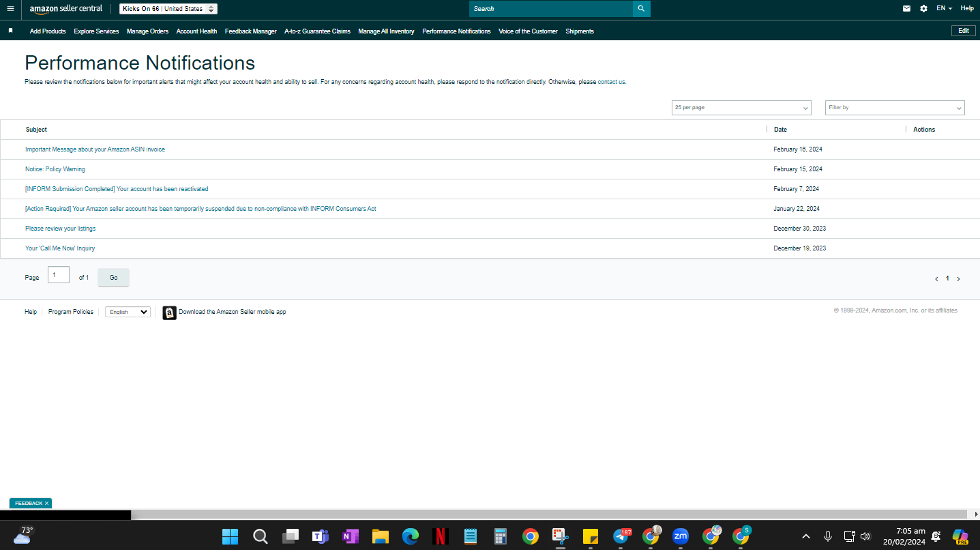Click the Help link in the header
The image size is (980, 550).
point(967,9)
